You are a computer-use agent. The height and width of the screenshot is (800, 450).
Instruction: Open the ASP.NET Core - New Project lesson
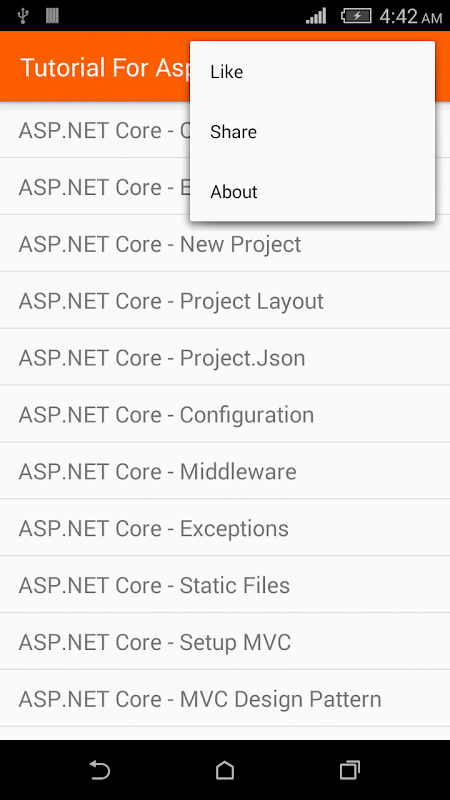tap(225, 244)
